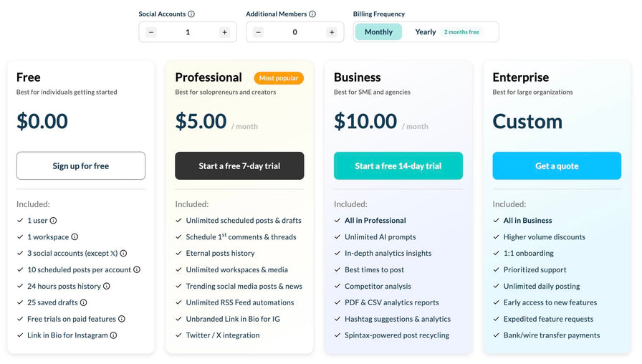The image size is (642, 364).
Task: Decrease Additional Members with minus button
Action: pos(258,32)
